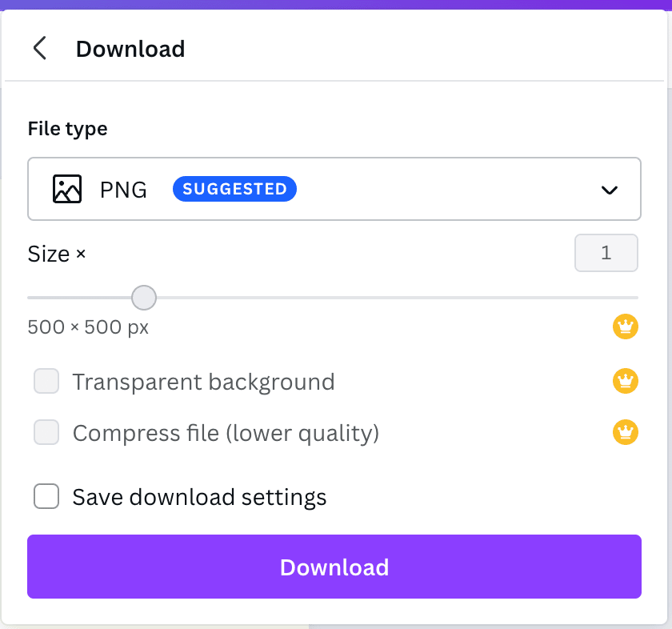
Task: Toggle Save download settings on
Action: coord(46,496)
